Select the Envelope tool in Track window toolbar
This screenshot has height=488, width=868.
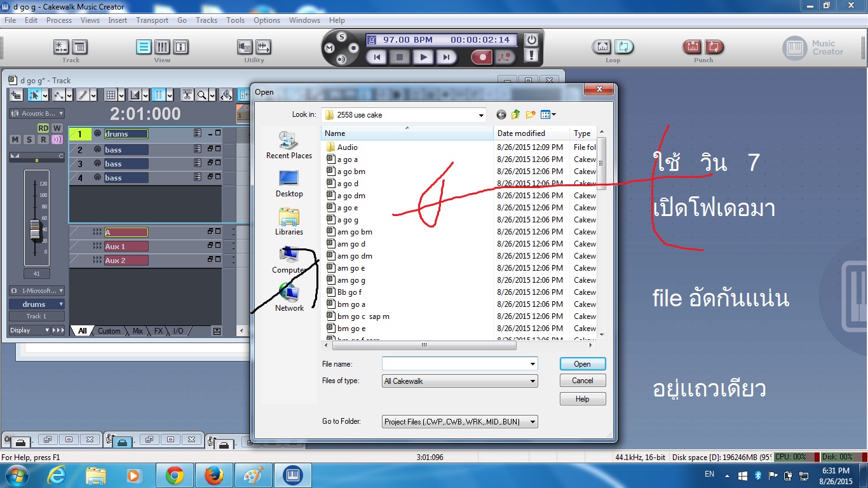coord(59,95)
